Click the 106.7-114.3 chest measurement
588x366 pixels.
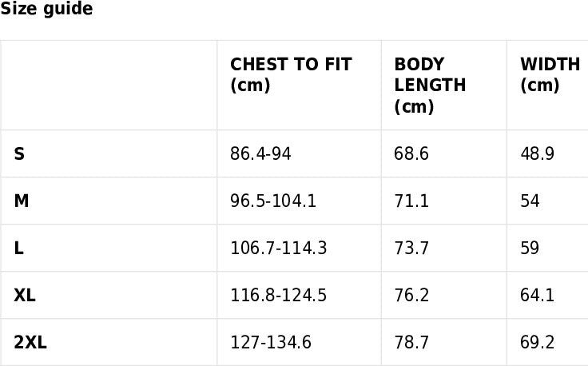pos(278,248)
